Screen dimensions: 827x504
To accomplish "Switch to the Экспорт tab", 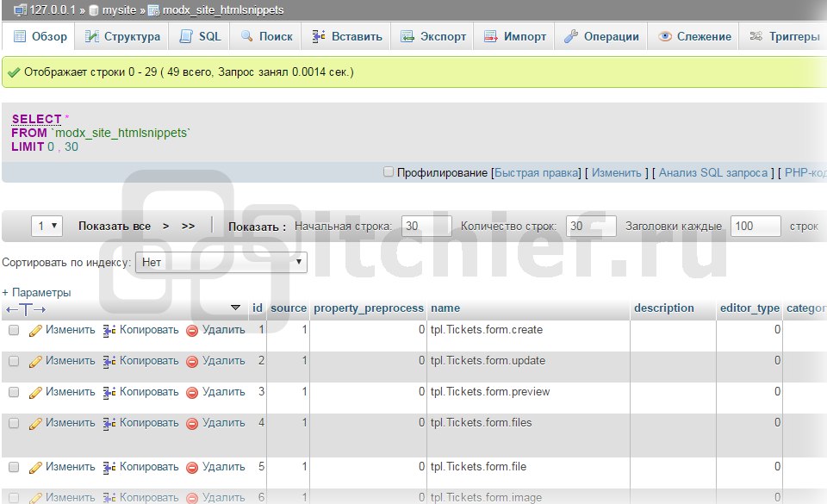I will coord(433,36).
